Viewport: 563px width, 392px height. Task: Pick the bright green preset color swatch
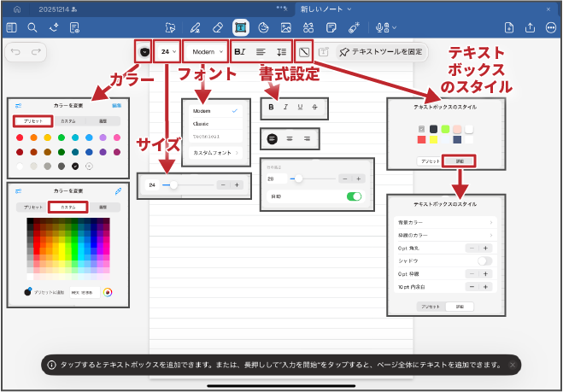tap(62, 137)
